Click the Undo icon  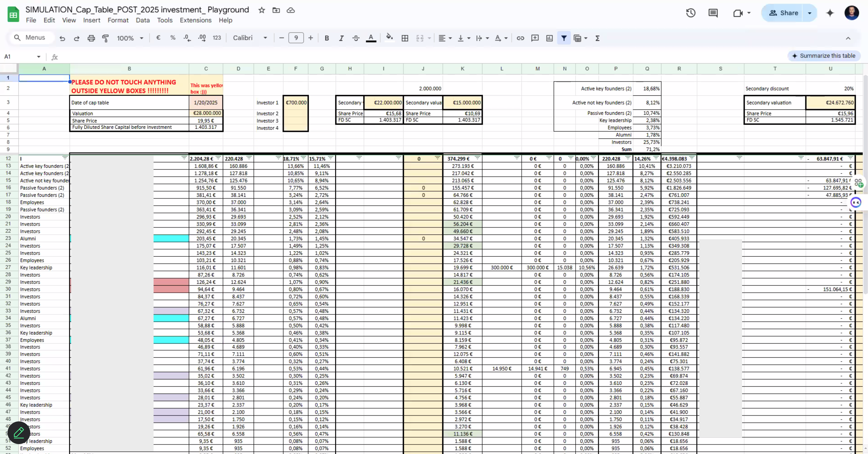[62, 39]
